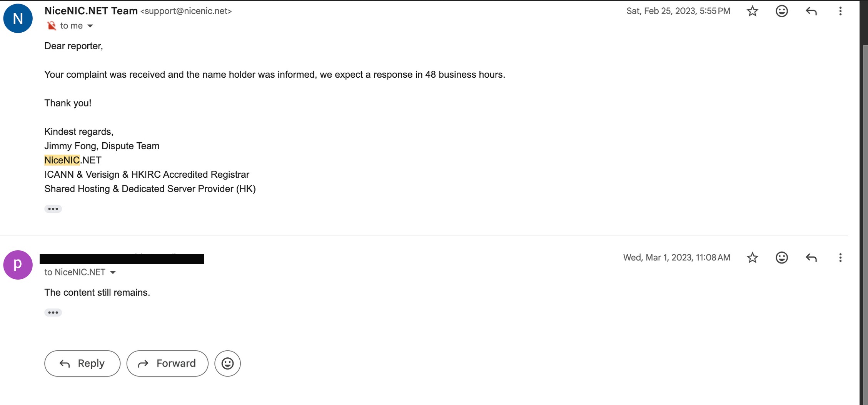This screenshot has height=405, width=868.
Task: Click reply arrow on March 1 message
Action: point(811,258)
